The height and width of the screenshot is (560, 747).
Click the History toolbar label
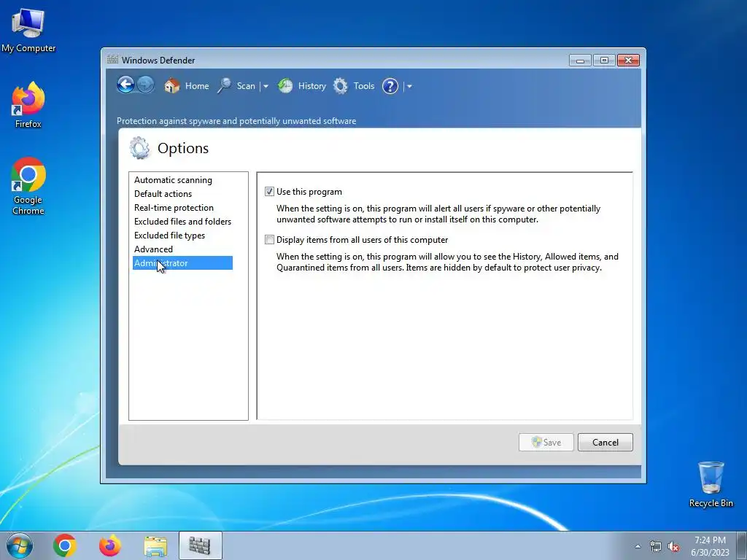312,86
